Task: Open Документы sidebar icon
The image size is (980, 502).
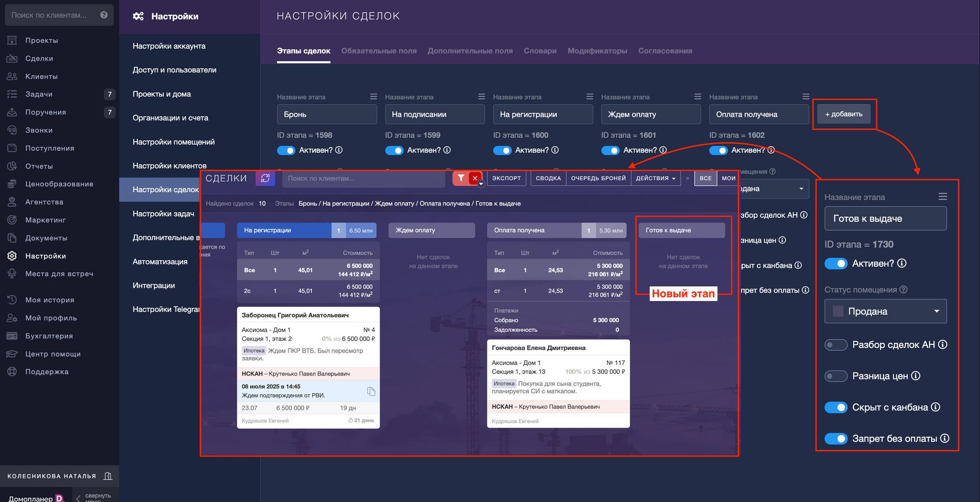Action: click(12, 238)
